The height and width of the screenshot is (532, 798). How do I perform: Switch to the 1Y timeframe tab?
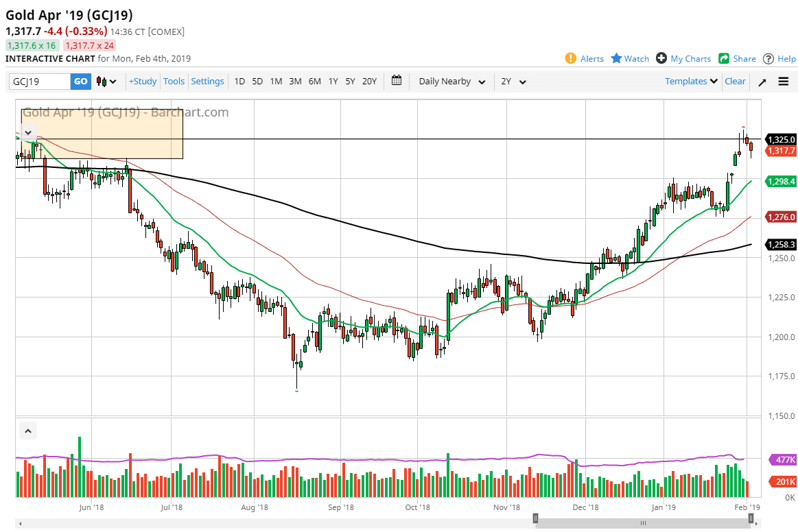coord(333,81)
